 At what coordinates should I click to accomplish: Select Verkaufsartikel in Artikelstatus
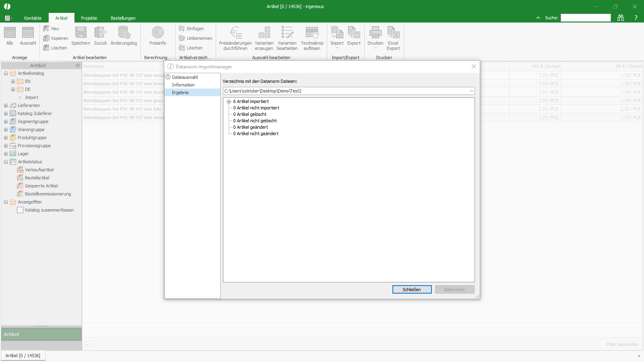coord(39,170)
